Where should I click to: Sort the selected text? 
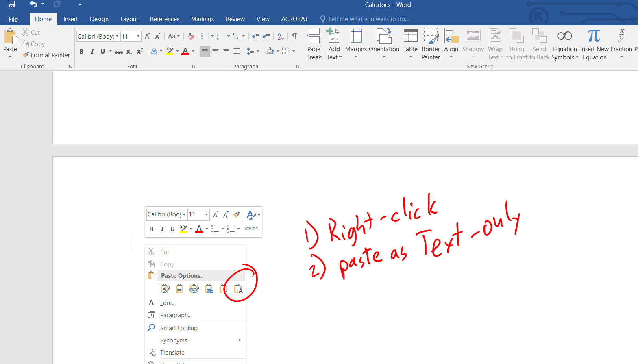click(281, 36)
